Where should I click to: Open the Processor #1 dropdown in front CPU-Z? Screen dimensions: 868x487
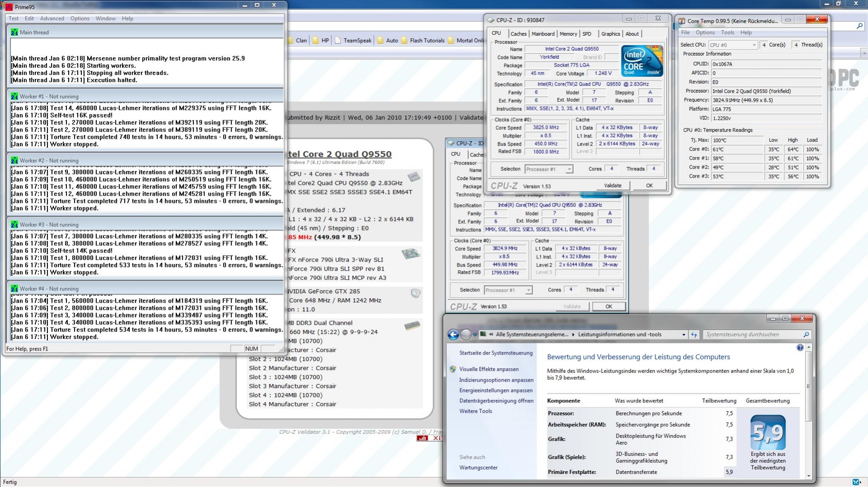[549, 169]
